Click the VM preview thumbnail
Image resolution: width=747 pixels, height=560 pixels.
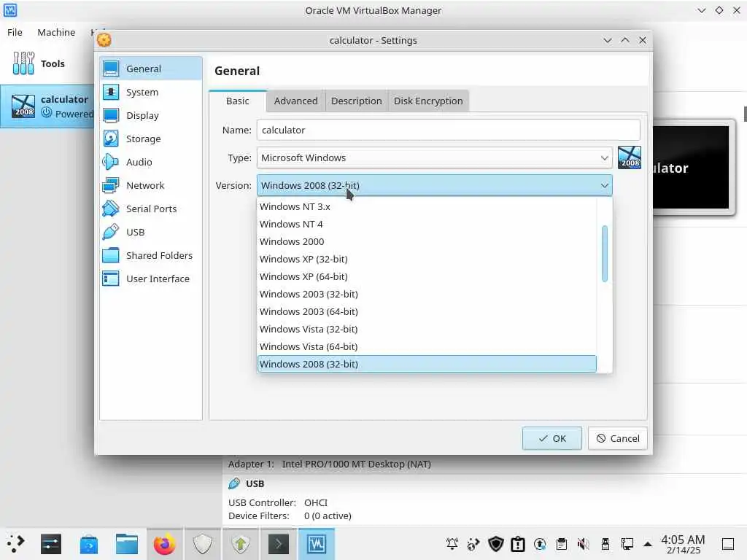694,167
